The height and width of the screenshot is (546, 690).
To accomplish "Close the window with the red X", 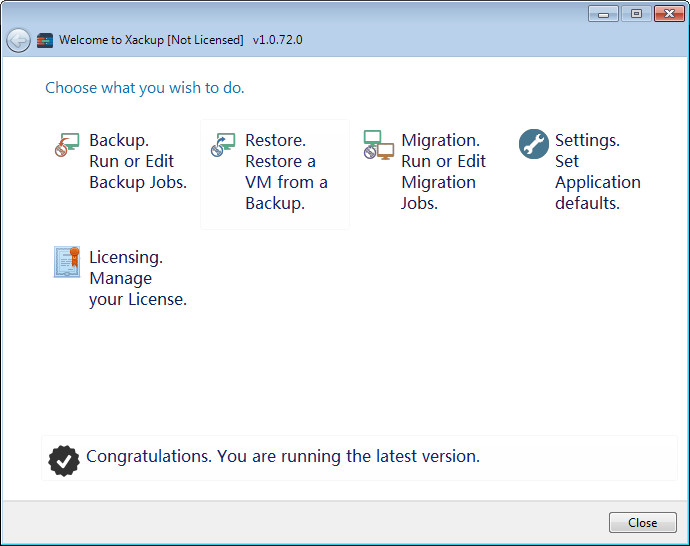I will 668,14.
